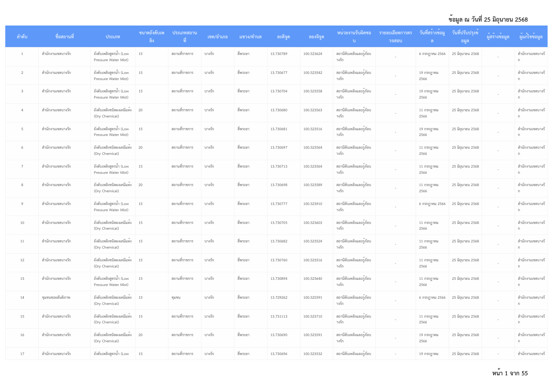
Task: Click Dry Chemical type cell in row 4
Action: 113,113
